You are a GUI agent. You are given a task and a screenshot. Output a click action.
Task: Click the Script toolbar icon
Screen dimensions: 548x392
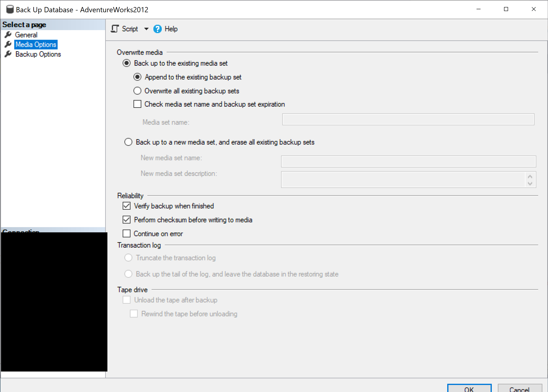point(115,29)
